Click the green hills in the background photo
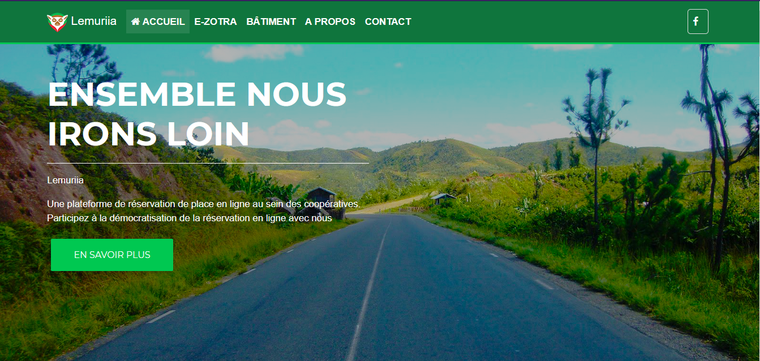Image resolution: width=760 pixels, height=361 pixels. (436, 155)
